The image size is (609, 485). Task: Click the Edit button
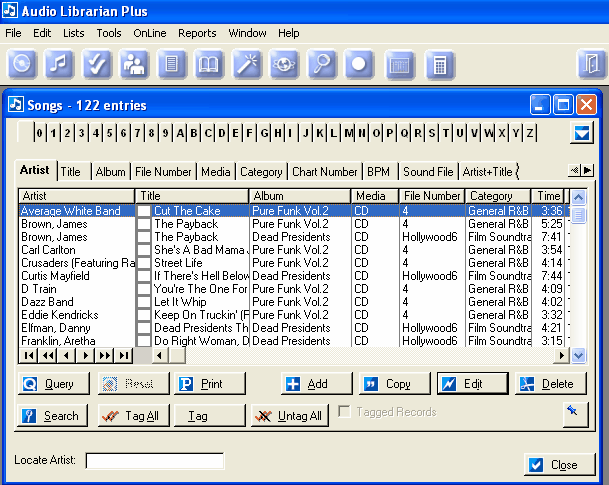pos(473,384)
